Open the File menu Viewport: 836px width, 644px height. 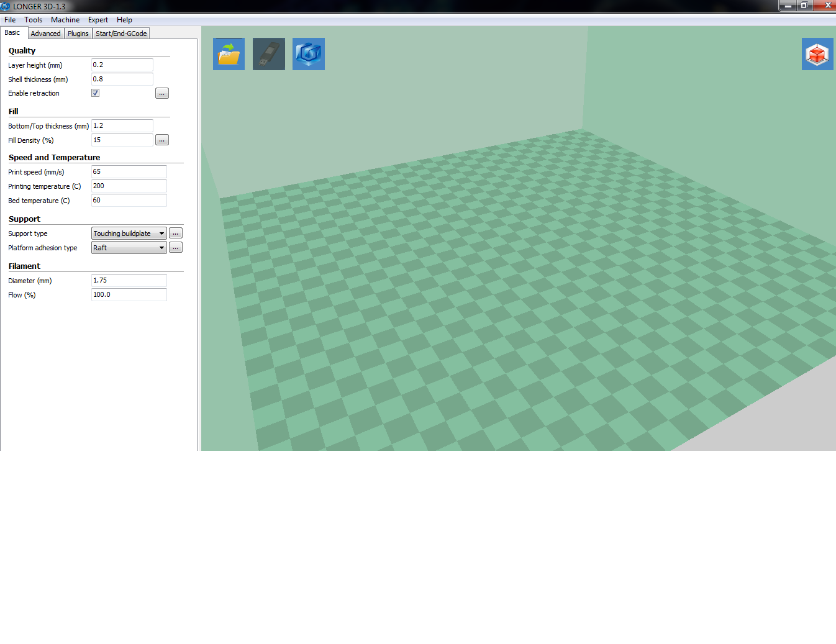(x=10, y=20)
